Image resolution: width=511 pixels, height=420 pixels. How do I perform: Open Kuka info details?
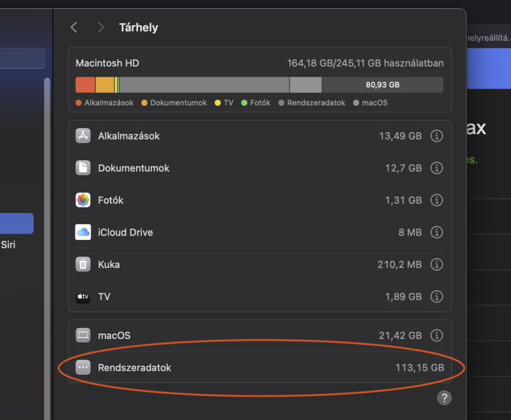click(436, 264)
